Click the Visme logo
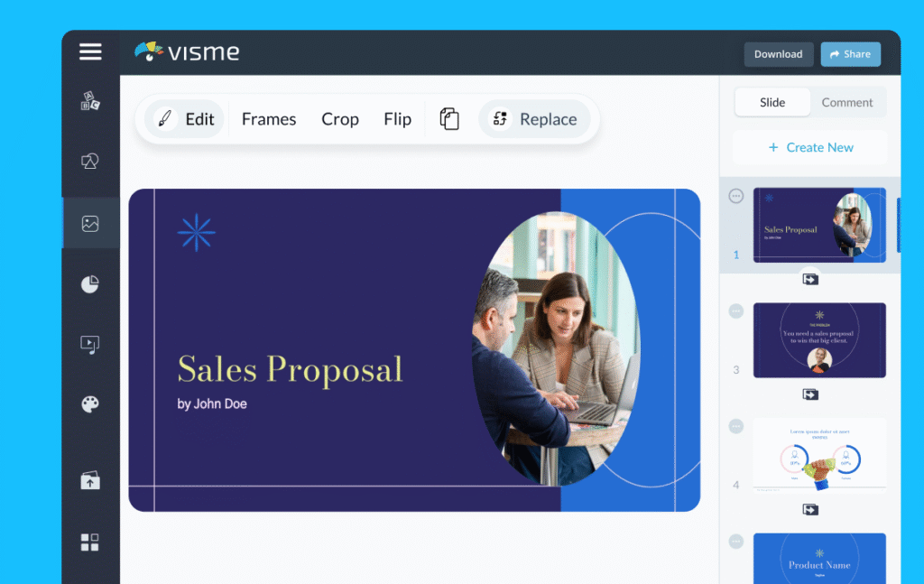924x584 pixels. coord(187,51)
